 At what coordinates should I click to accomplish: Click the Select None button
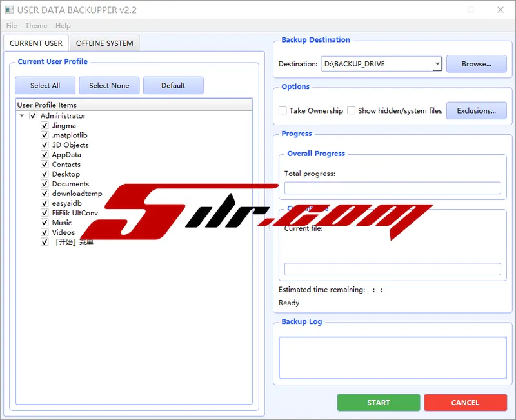pos(109,86)
